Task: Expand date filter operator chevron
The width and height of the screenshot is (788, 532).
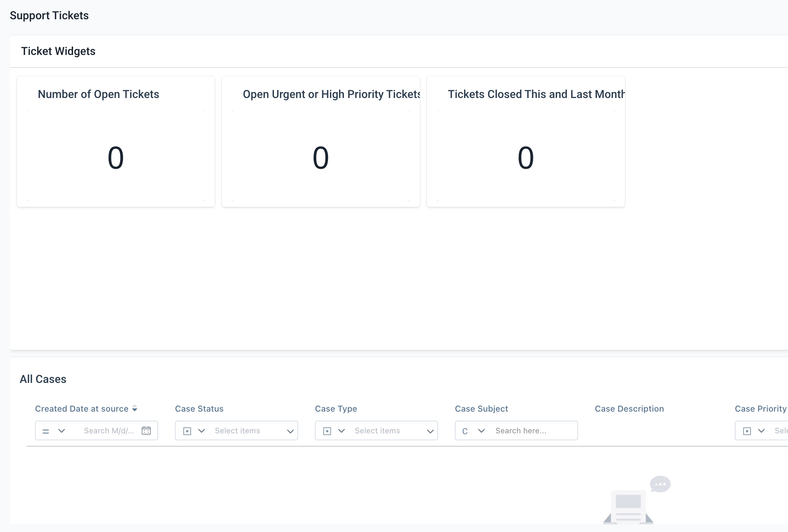Action: coord(62,430)
